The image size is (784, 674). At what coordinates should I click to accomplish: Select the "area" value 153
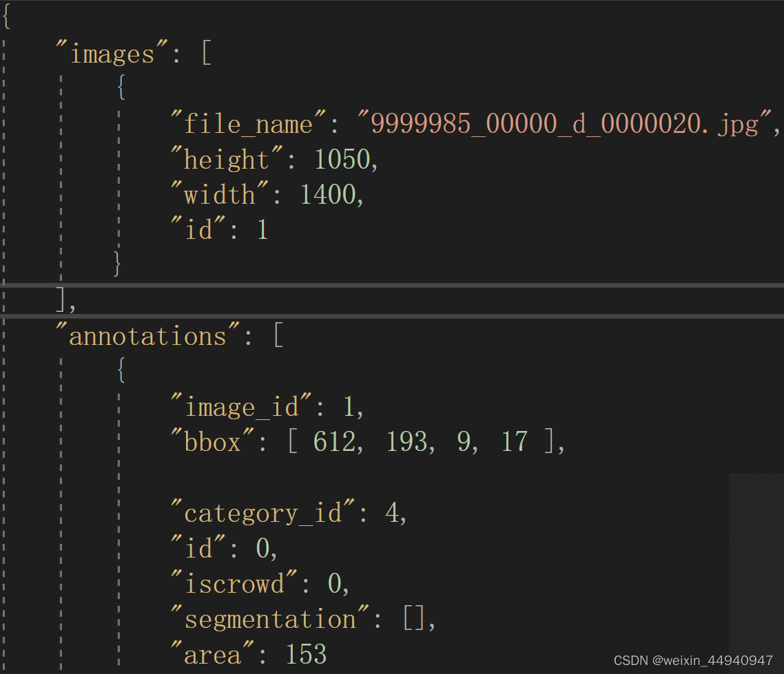point(307,654)
